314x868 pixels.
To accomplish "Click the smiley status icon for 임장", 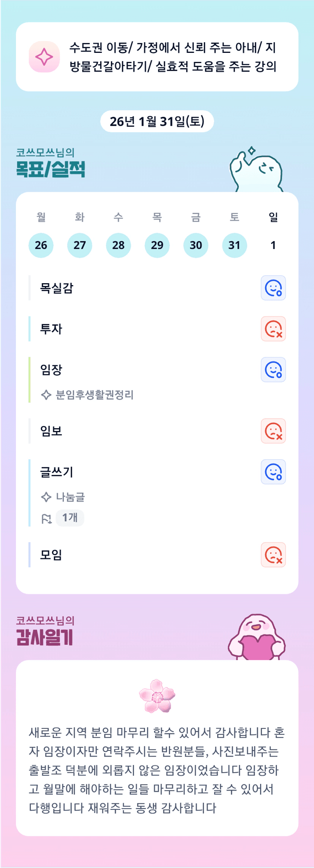I will pos(273,370).
